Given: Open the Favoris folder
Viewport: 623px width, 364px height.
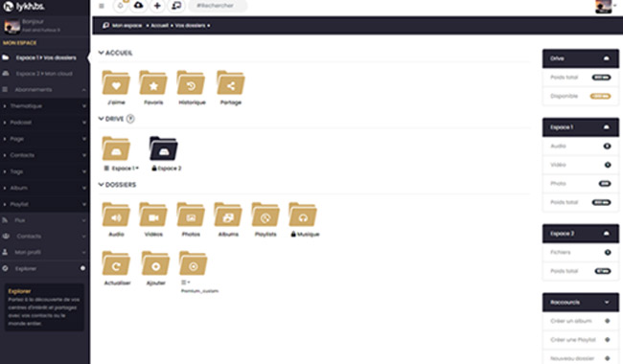Looking at the screenshot, I should pyautogui.click(x=153, y=83).
